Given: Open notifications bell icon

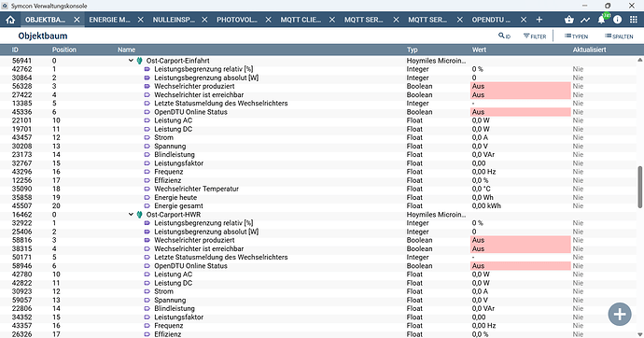Looking at the screenshot, I should click(601, 20).
